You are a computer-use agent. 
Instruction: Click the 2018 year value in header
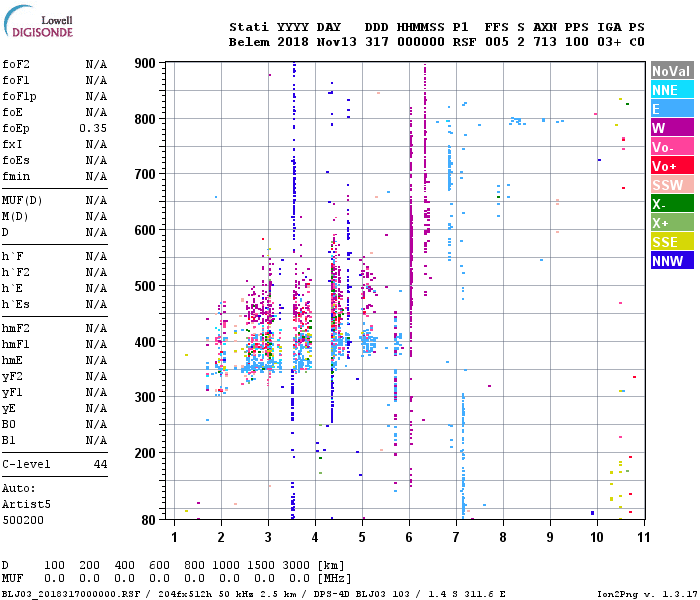coord(293,42)
